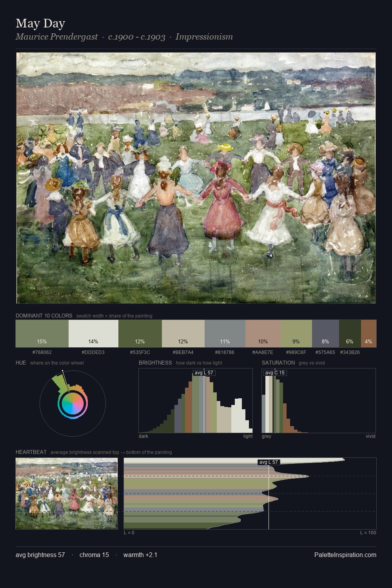392x588 pixels.
Task: Click the 'HUE' section heading
Action: tap(21, 363)
